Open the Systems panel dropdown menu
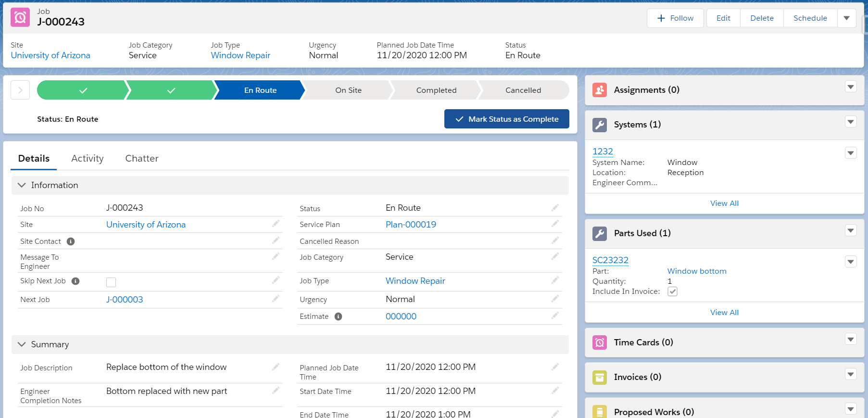Image resolution: width=868 pixels, height=418 pixels. (851, 122)
